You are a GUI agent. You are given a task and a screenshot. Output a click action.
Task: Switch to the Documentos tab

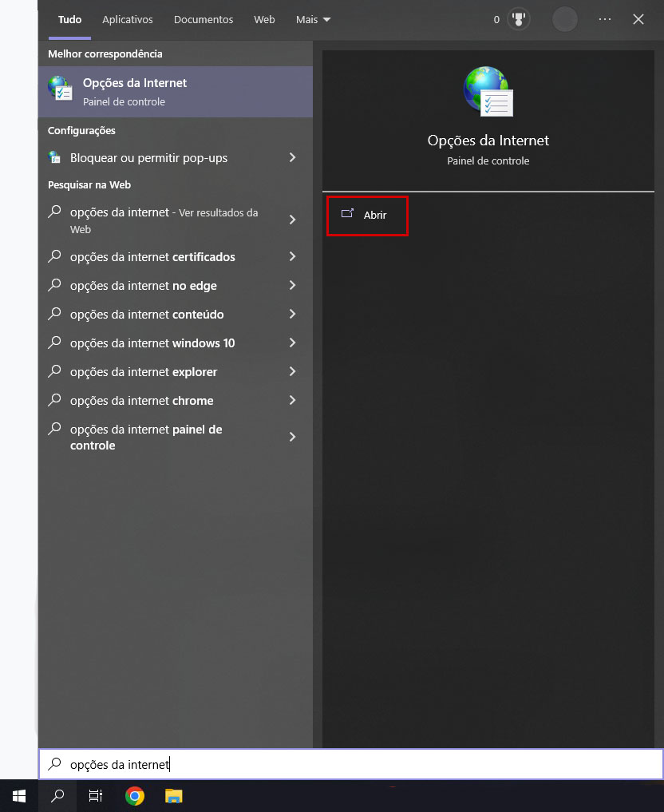204,19
